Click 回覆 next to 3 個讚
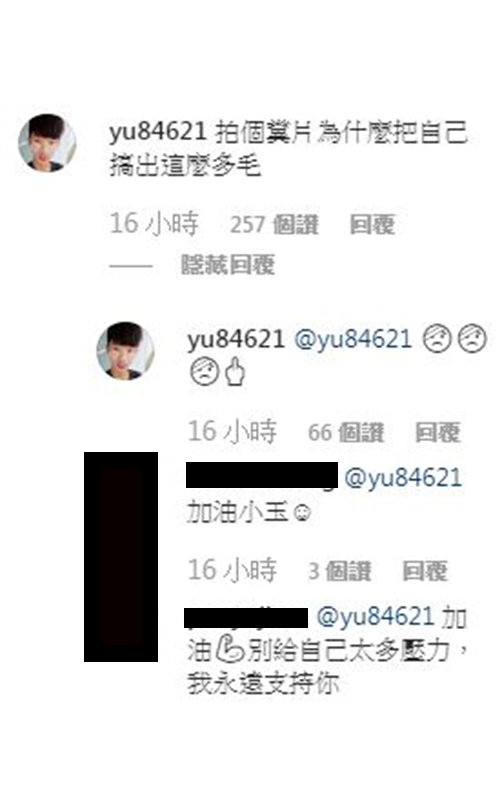This screenshot has height=800, width=500. pyautogui.click(x=426, y=571)
